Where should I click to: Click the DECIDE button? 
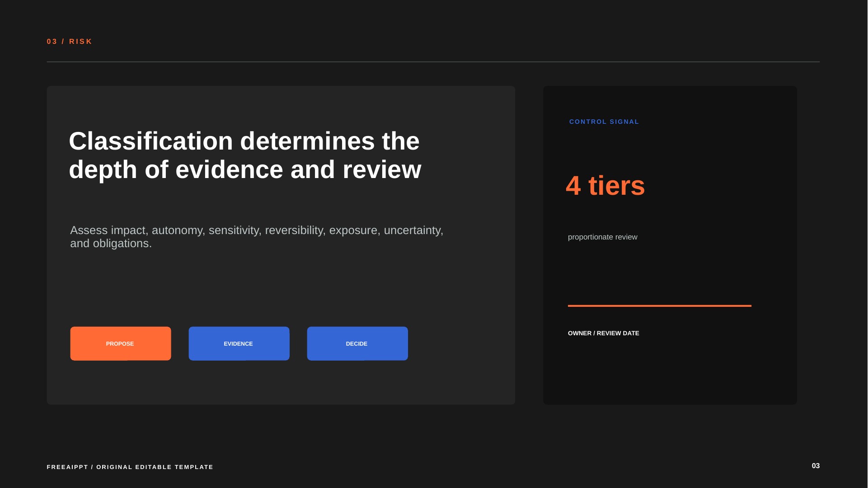(x=357, y=343)
